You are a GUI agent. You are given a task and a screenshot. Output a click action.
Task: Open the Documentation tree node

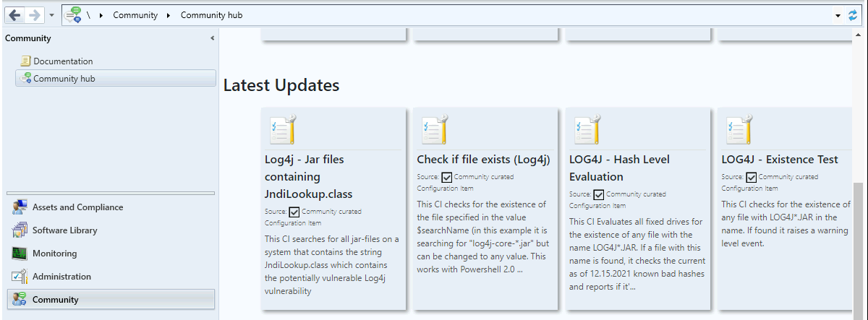pos(63,61)
